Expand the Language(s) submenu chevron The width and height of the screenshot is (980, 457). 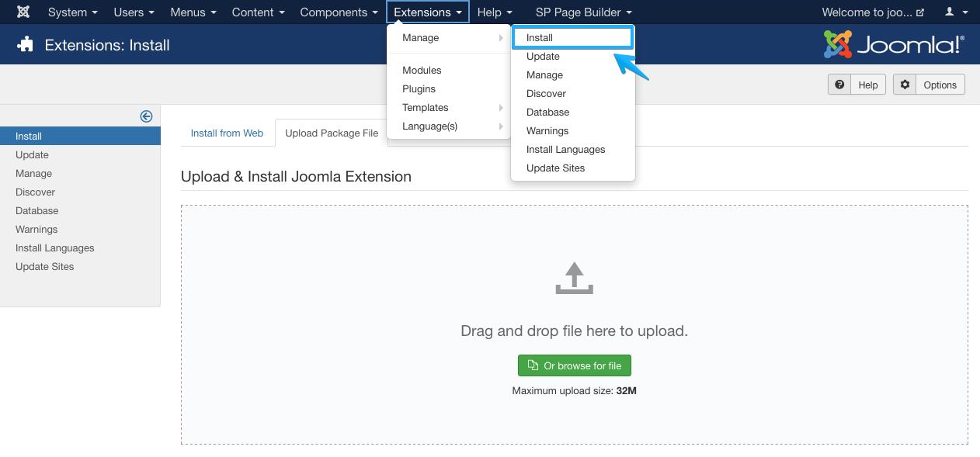[502, 126]
